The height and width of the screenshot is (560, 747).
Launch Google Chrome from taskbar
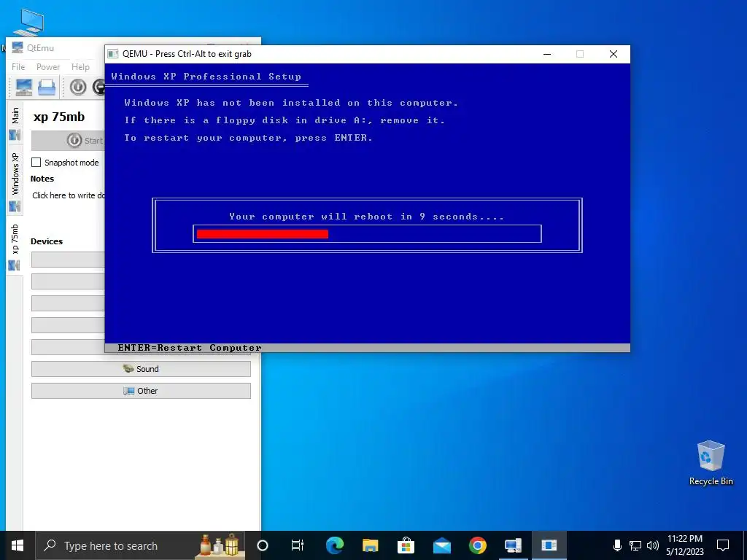point(477,545)
